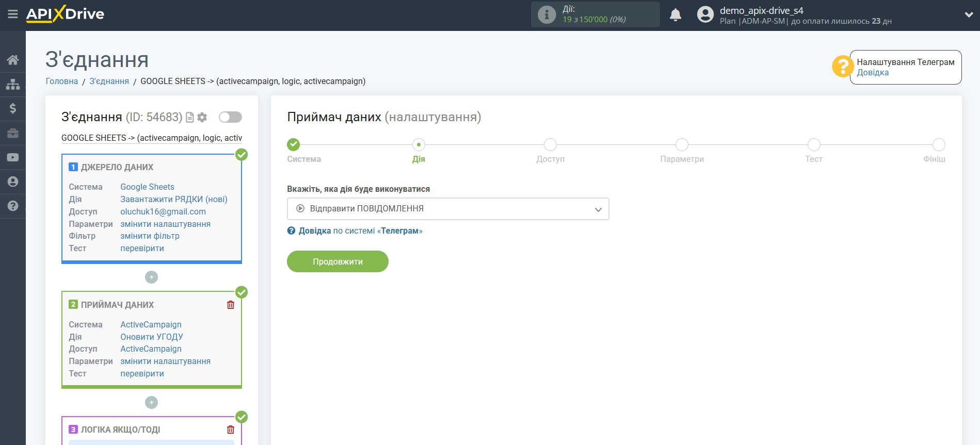
Task: Open the video tutorials sidebar icon
Action: [x=13, y=157]
